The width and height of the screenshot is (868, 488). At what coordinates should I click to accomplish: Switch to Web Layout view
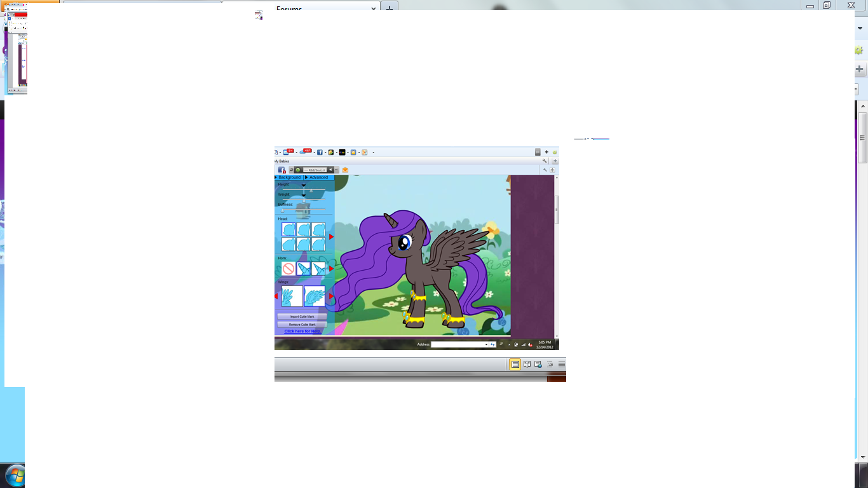coord(538,364)
